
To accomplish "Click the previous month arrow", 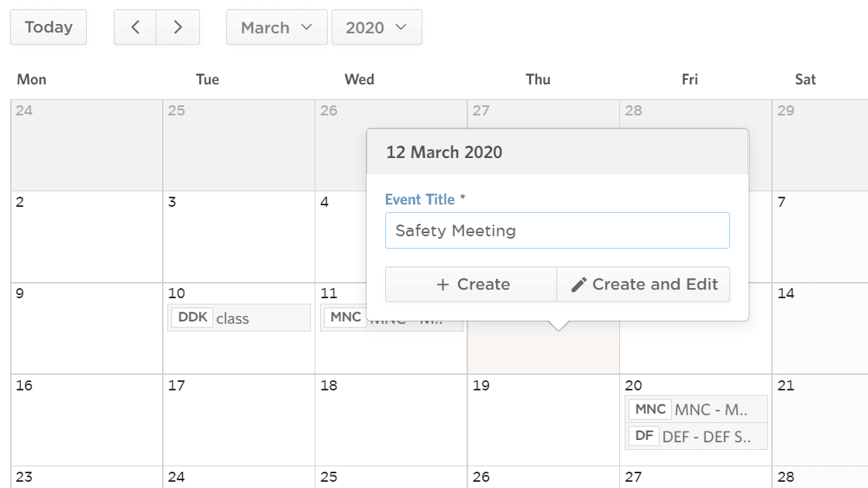I will [x=135, y=26].
